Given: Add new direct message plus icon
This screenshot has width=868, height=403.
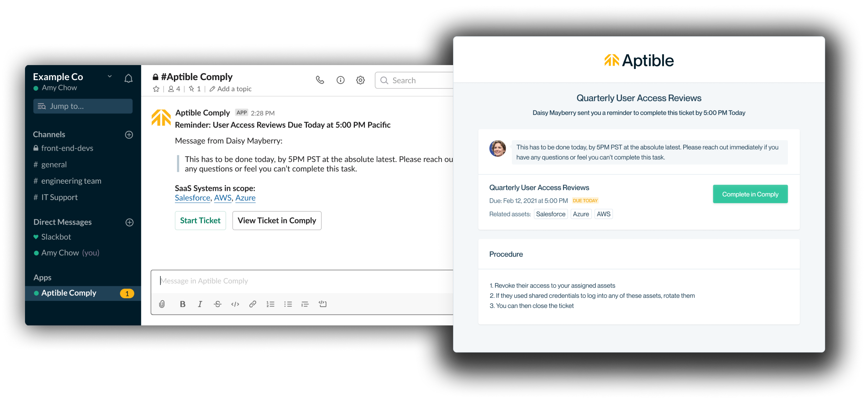Looking at the screenshot, I should click(129, 222).
